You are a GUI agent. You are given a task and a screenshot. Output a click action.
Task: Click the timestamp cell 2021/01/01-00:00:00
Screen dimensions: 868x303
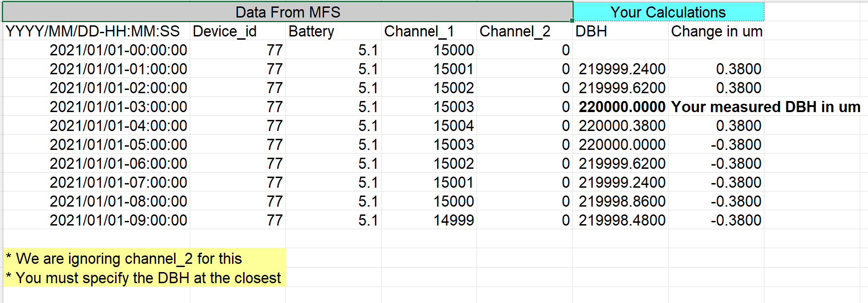(x=118, y=50)
